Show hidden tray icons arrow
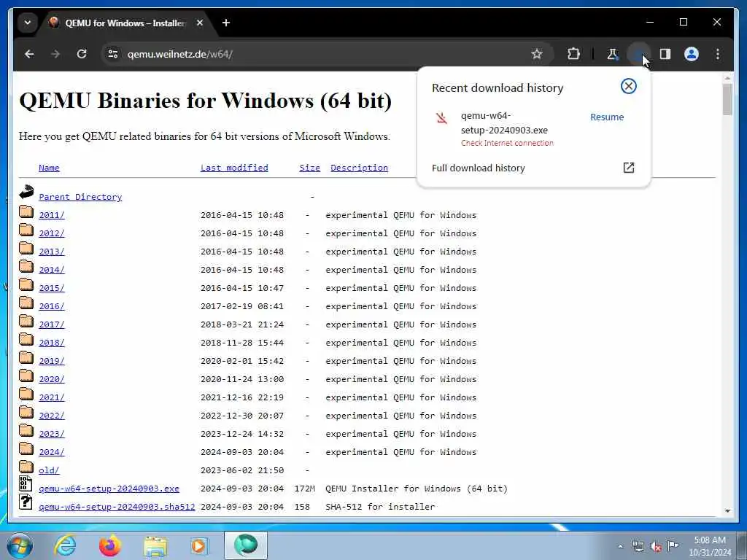This screenshot has height=560, width=747. [x=620, y=546]
